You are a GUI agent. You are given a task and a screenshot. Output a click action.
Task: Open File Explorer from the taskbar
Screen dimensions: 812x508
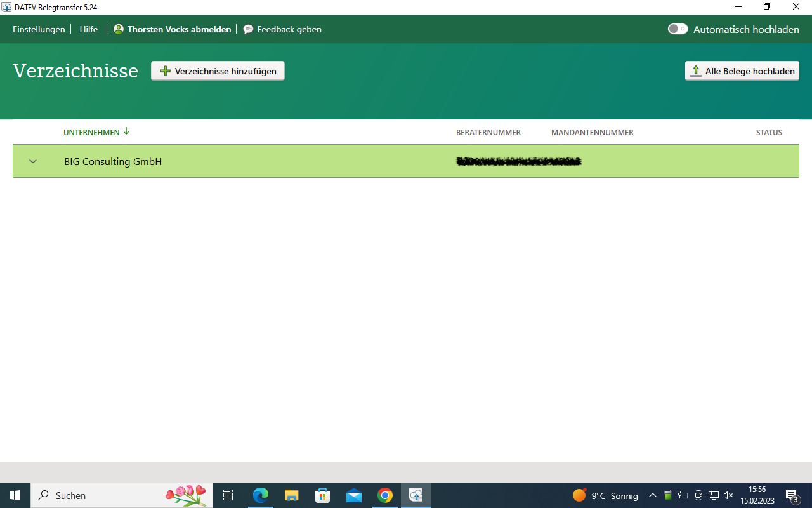292,495
